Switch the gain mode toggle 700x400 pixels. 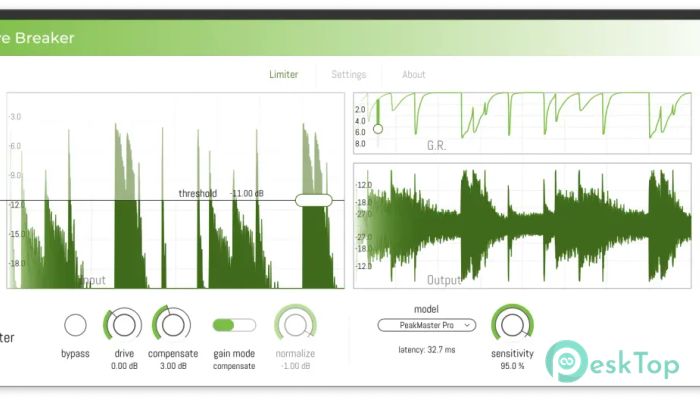click(x=234, y=325)
